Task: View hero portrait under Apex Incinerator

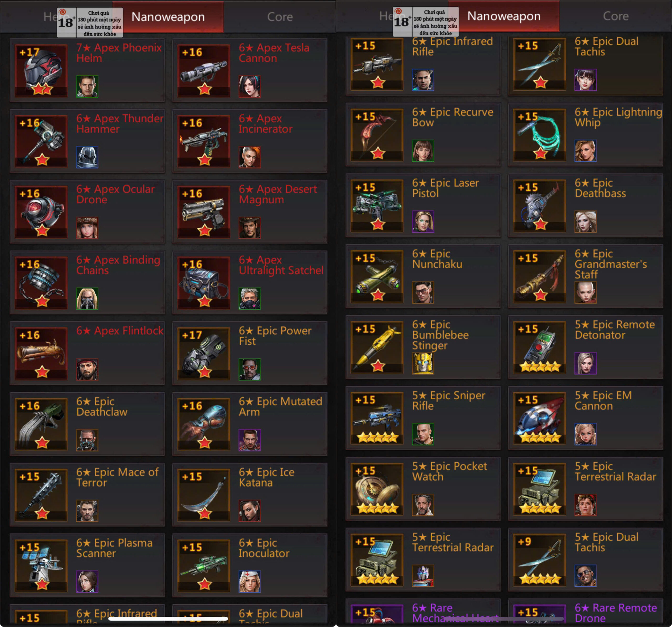Action: [249, 157]
